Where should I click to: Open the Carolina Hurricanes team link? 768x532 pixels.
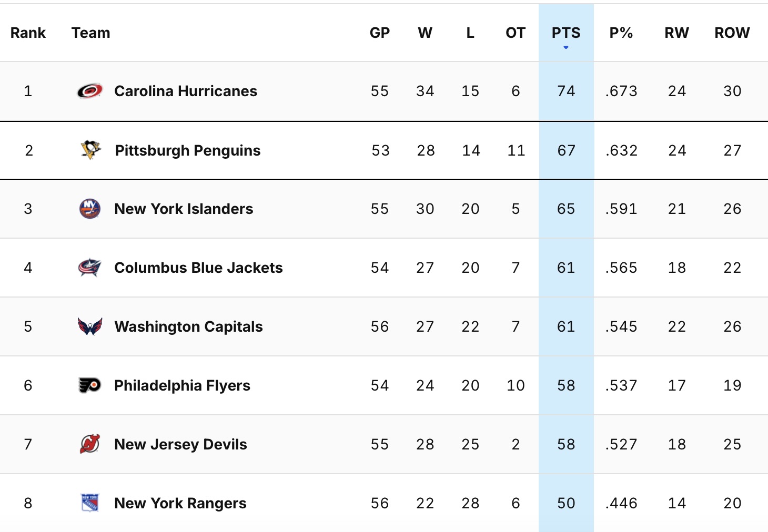coord(186,91)
